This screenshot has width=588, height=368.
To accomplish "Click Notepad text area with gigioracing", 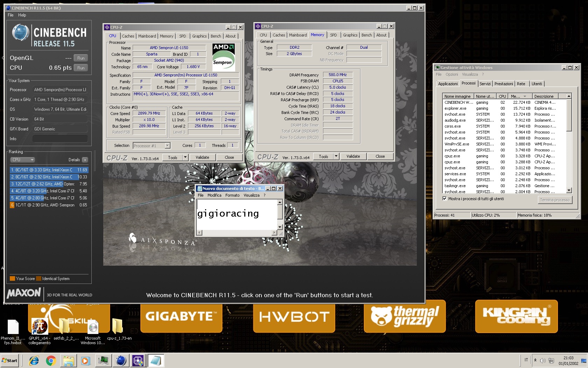I will click(x=237, y=214).
